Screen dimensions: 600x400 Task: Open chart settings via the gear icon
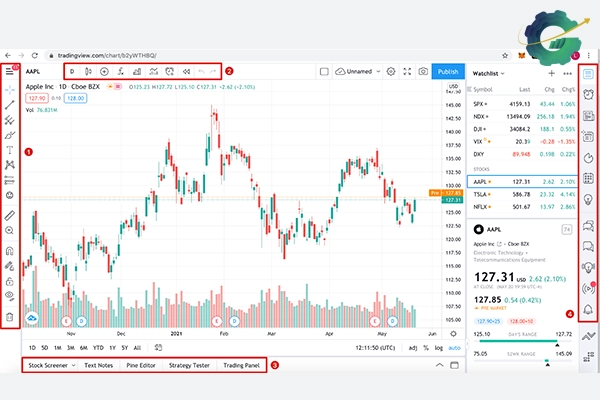click(x=391, y=72)
